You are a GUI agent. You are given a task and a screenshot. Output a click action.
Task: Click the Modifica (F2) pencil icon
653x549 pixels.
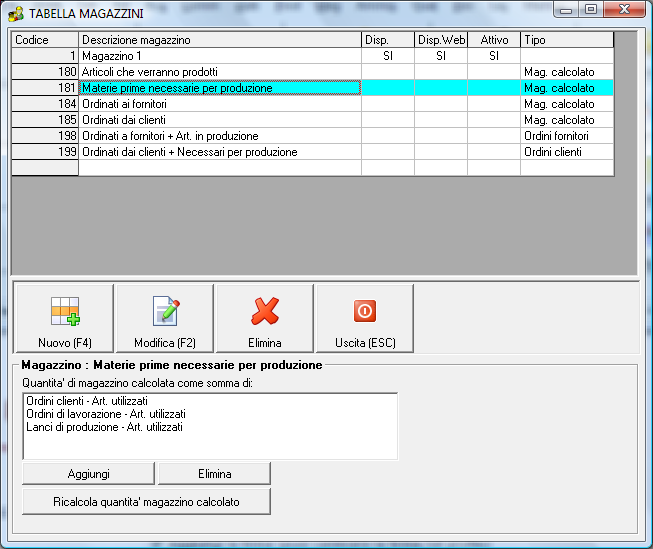166,311
